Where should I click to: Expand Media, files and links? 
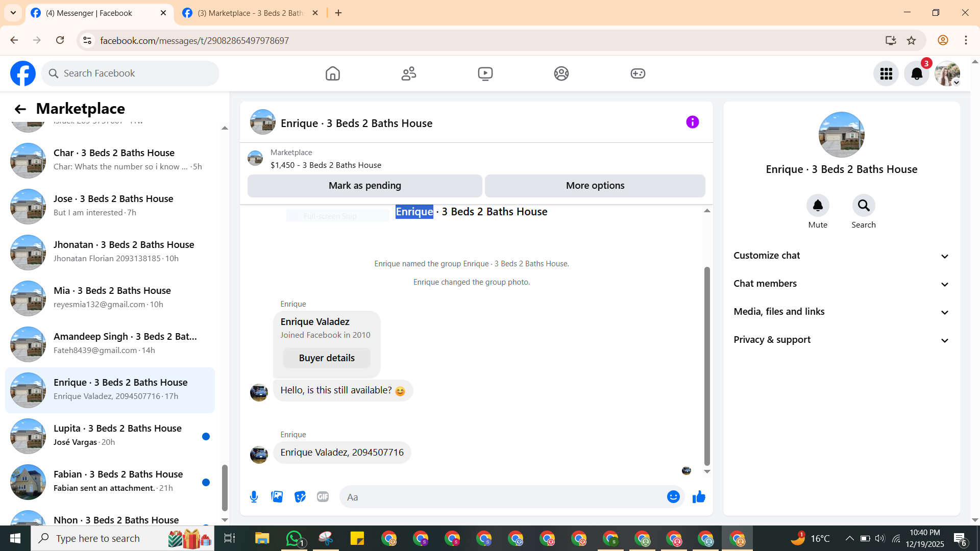[841, 312]
